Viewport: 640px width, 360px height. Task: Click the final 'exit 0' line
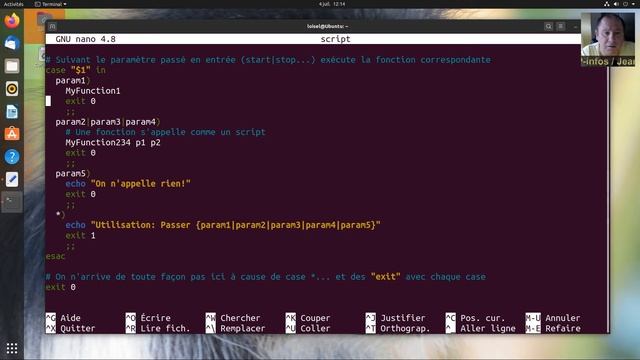[x=60, y=287]
